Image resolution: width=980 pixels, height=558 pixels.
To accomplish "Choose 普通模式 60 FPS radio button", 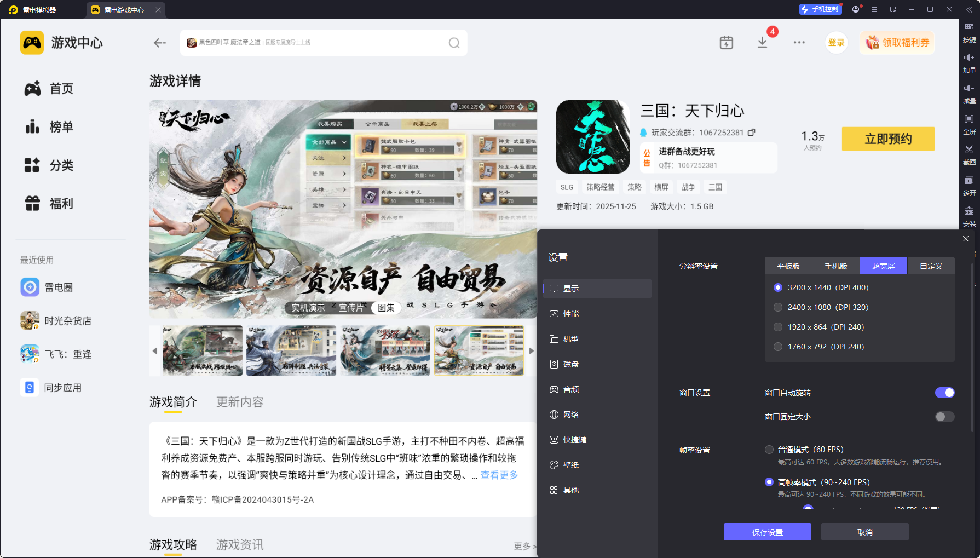I will (x=769, y=450).
